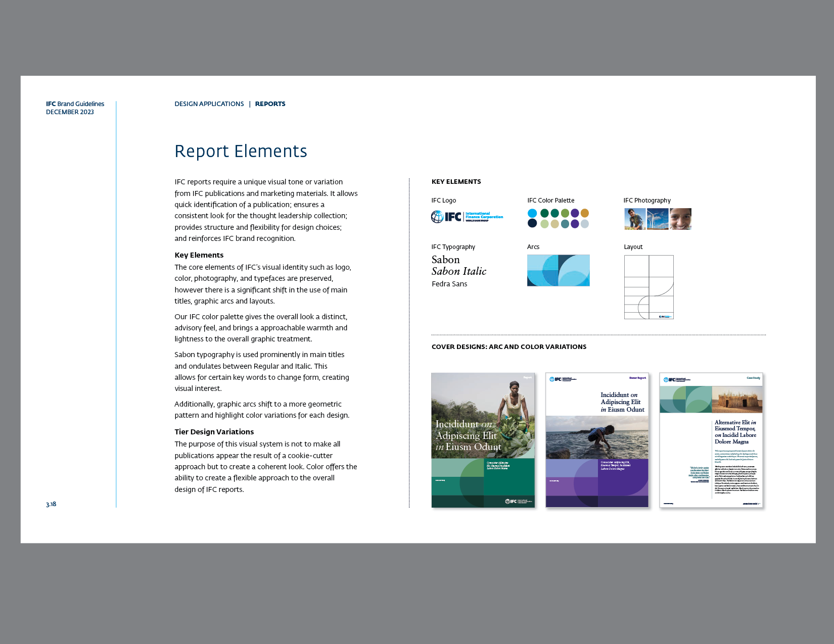Pick the pale gray-blue palette swatch
The image size is (834, 644).
click(x=585, y=224)
